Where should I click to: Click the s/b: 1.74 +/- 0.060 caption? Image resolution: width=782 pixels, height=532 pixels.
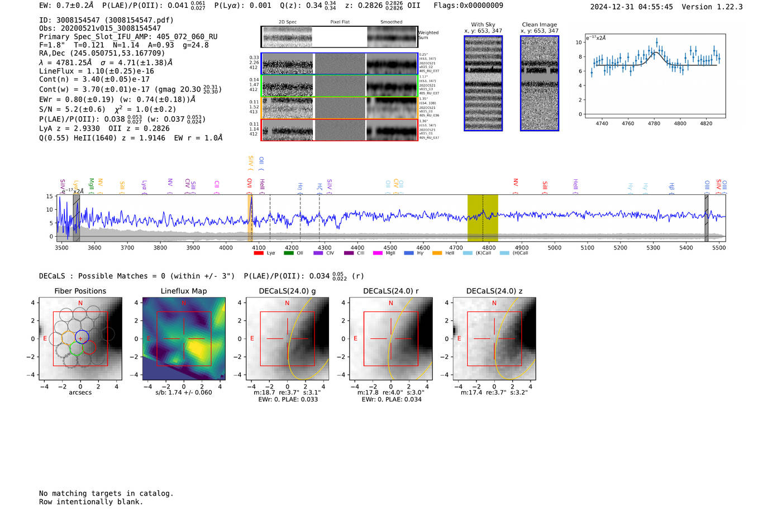[184, 392]
